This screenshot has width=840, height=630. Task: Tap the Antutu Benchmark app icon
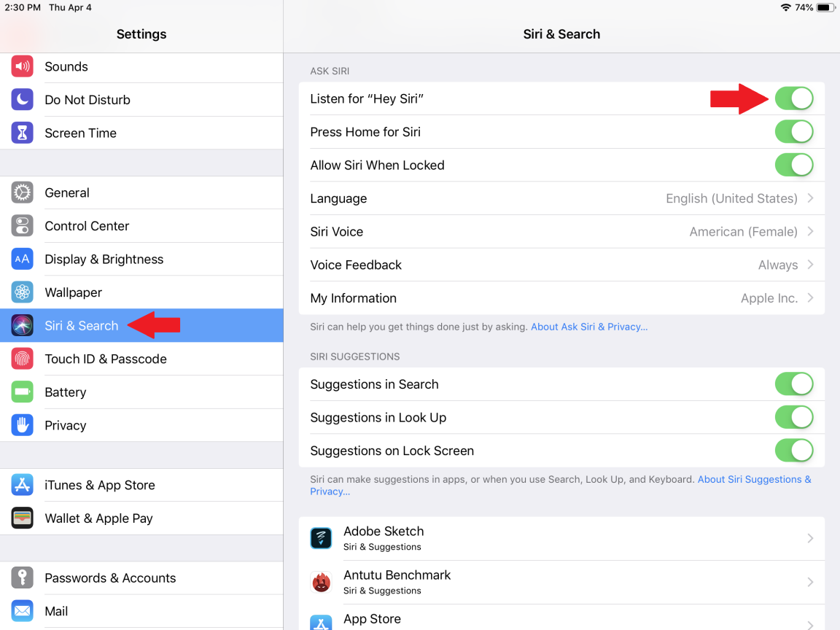(x=322, y=582)
